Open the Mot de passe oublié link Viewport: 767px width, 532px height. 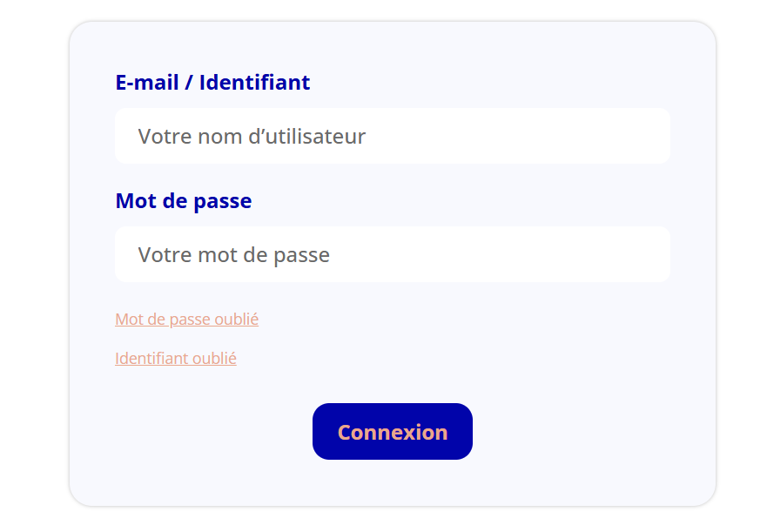[186, 320]
